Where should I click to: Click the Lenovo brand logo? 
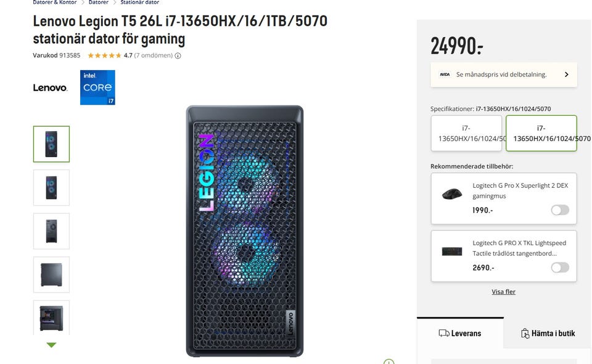tap(50, 88)
